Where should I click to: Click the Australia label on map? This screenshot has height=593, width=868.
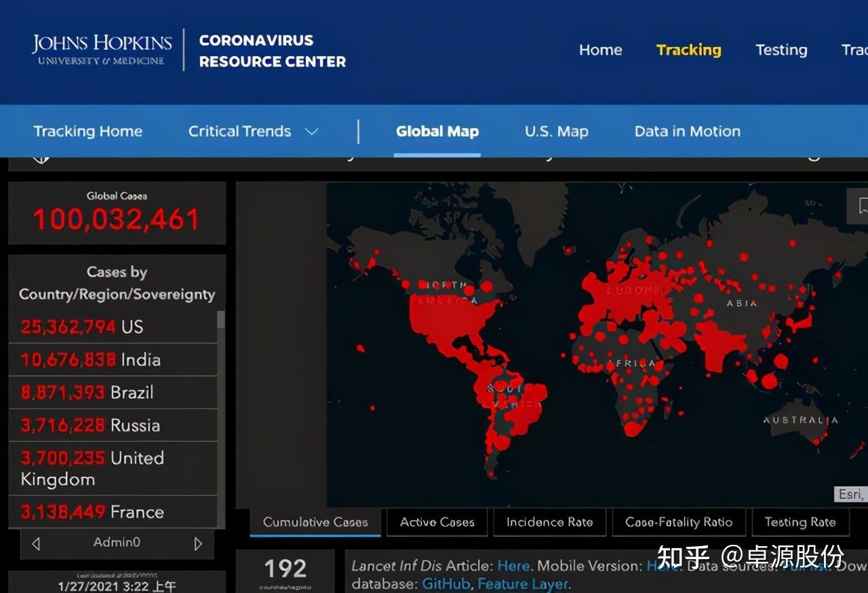[x=800, y=420]
